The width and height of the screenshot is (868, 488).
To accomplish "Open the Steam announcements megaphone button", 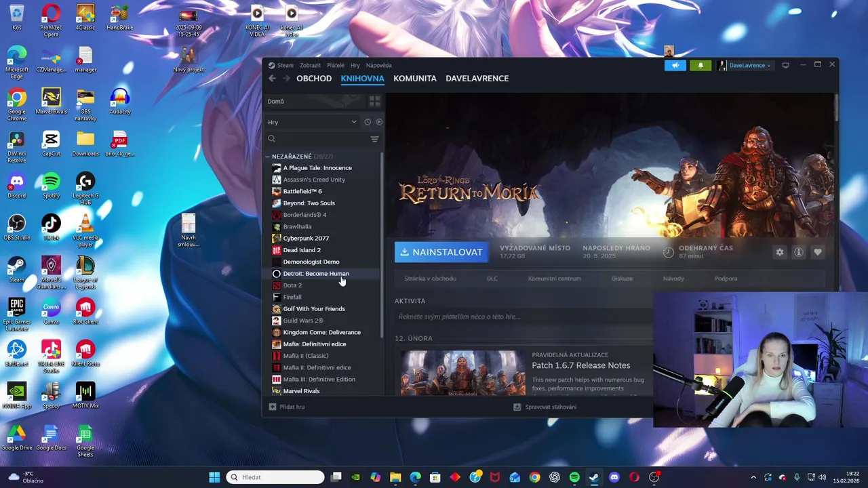I will (x=675, y=65).
